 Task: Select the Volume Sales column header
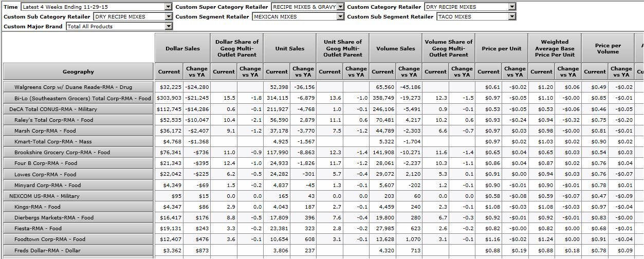pyautogui.click(x=395, y=48)
